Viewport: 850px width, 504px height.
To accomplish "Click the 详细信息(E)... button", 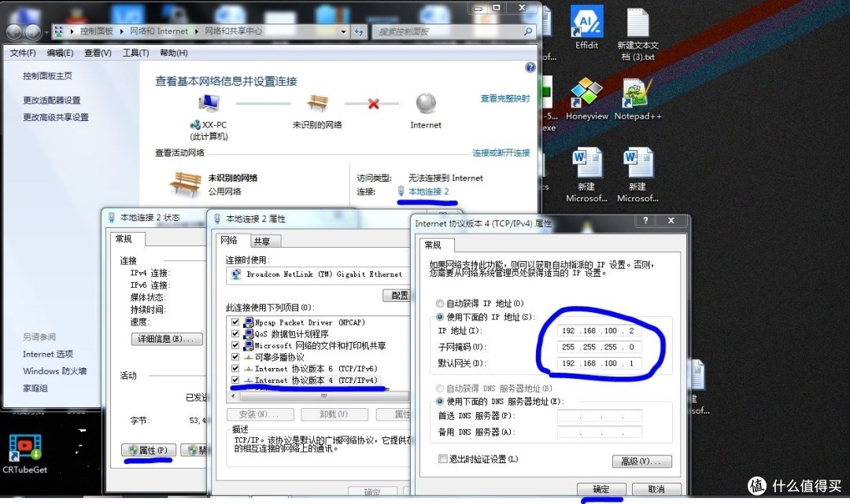I will pos(167,339).
